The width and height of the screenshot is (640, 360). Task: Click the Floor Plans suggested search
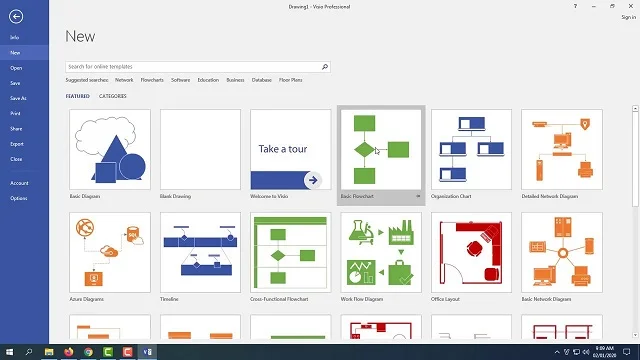coord(291,80)
